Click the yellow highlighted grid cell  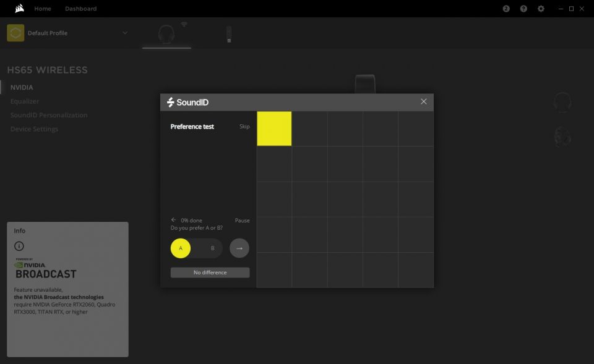[x=274, y=129]
